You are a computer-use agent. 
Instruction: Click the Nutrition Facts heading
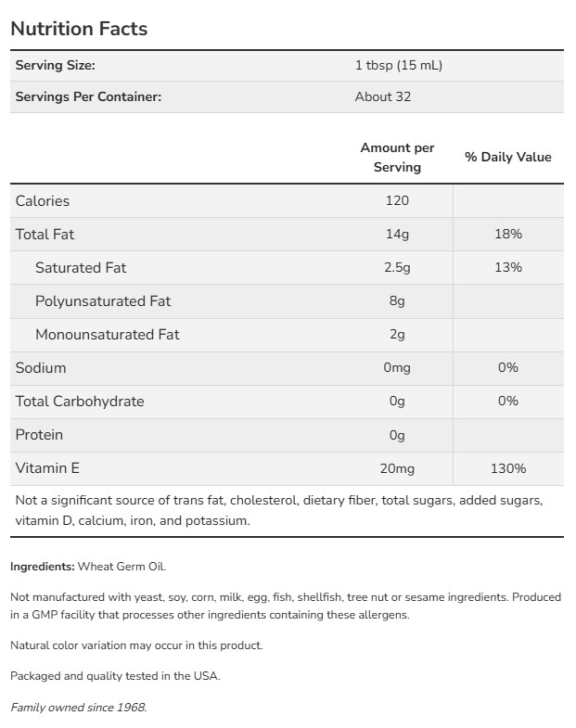tap(79, 29)
